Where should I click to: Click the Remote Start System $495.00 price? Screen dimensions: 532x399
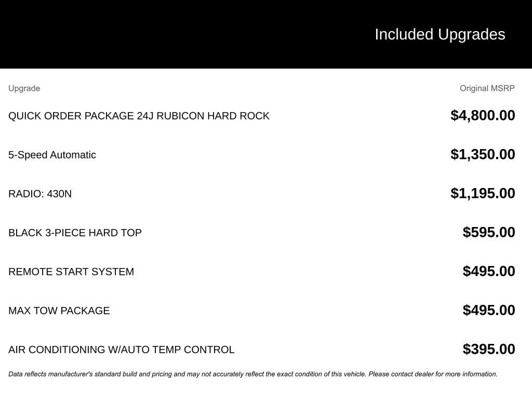coord(489,271)
